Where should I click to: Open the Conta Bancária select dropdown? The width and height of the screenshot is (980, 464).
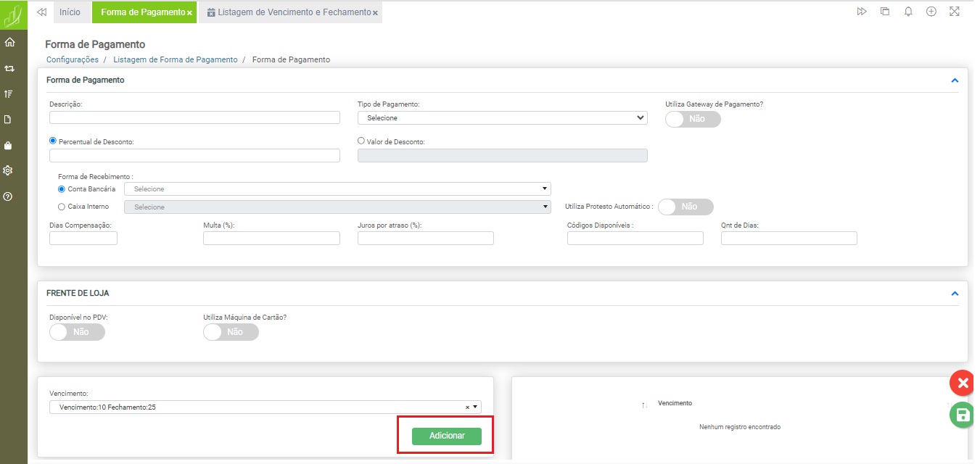coord(337,189)
